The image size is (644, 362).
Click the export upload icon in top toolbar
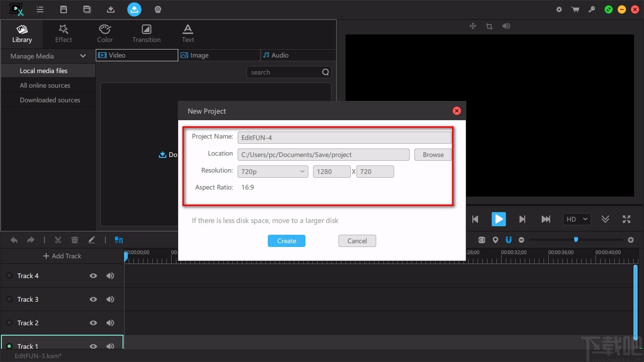pyautogui.click(x=134, y=9)
